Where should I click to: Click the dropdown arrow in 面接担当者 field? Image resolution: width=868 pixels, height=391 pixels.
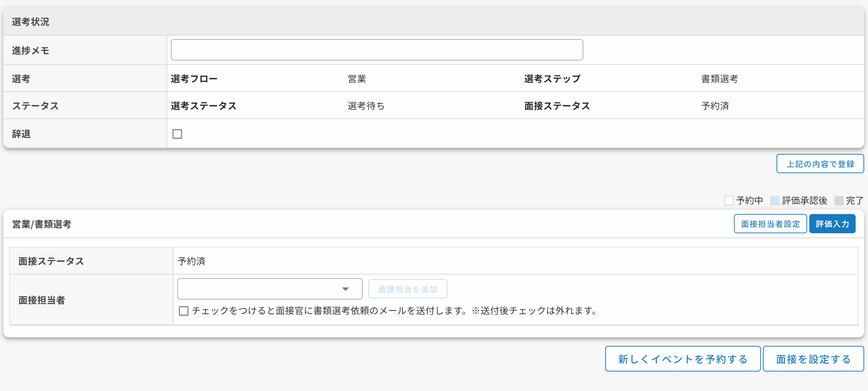click(345, 289)
